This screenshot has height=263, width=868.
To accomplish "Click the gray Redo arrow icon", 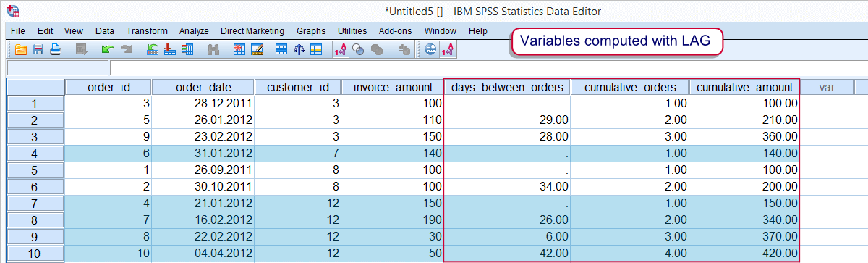I will (126, 50).
